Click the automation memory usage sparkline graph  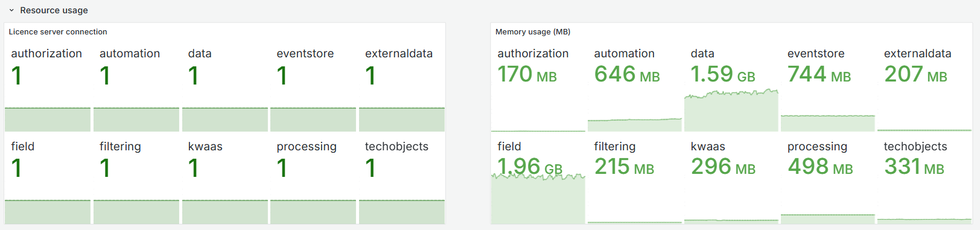click(634, 125)
